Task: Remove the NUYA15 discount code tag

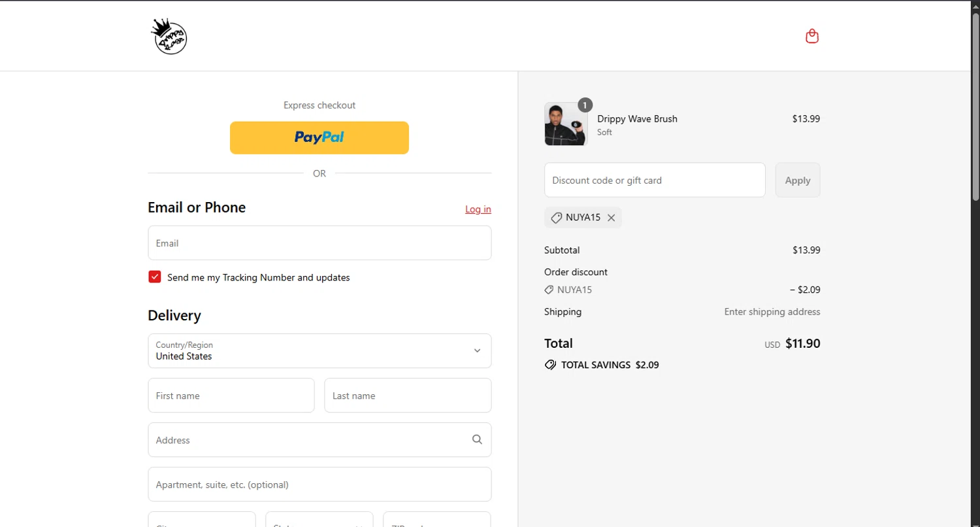Action: [x=611, y=218]
